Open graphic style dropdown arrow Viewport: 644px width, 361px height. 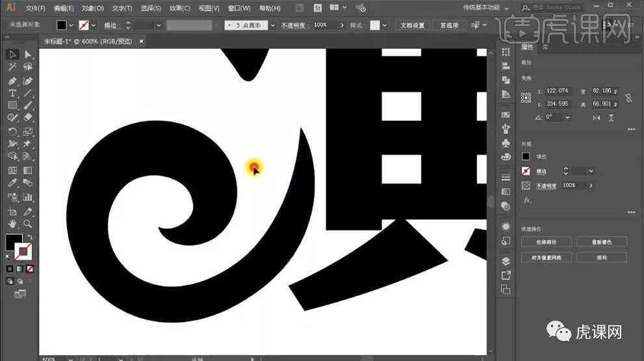[384, 25]
